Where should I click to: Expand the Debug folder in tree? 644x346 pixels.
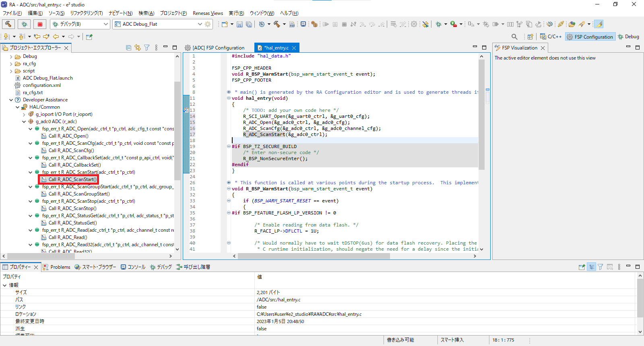(11, 57)
